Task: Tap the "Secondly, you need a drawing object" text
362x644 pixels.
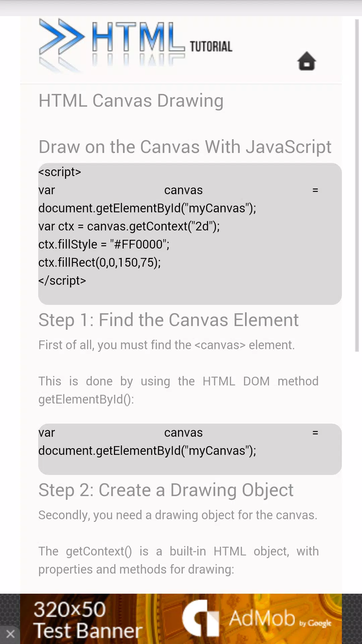Action: pos(178,515)
